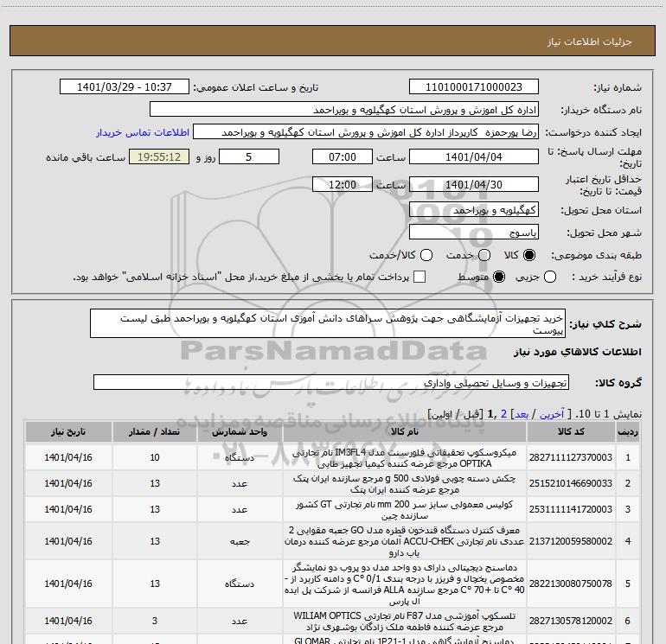This screenshot has height=644, width=666.
Task: Click the جزئیات اطلاعات نیاز header bar
Action: (x=333, y=41)
